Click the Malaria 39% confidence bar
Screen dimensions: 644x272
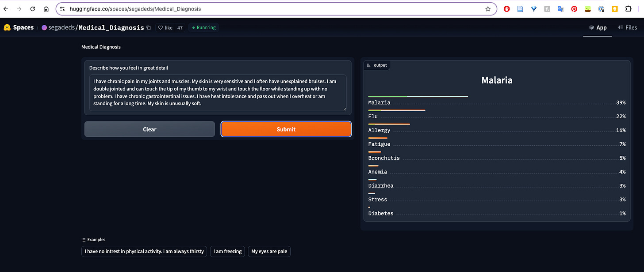point(418,96)
